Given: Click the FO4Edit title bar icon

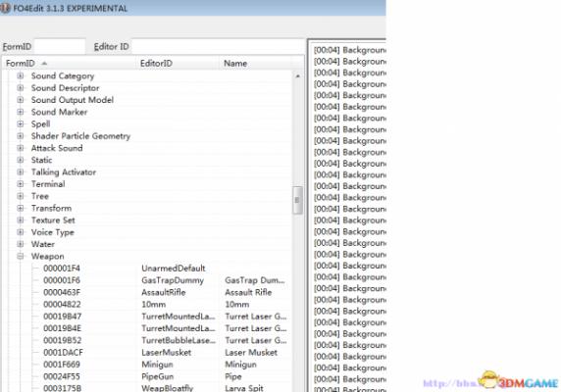Looking at the screenshot, I should 5,8.
